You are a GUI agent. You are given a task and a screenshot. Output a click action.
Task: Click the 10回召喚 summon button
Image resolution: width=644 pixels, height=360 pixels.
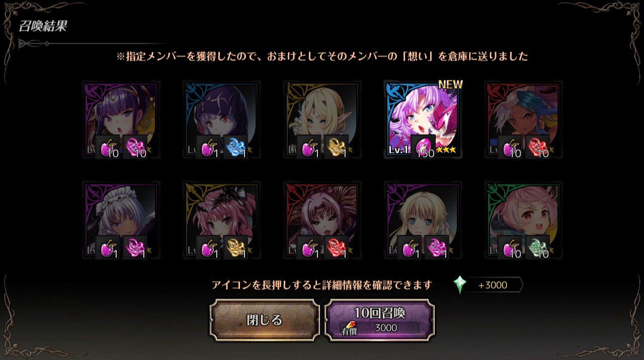379,320
